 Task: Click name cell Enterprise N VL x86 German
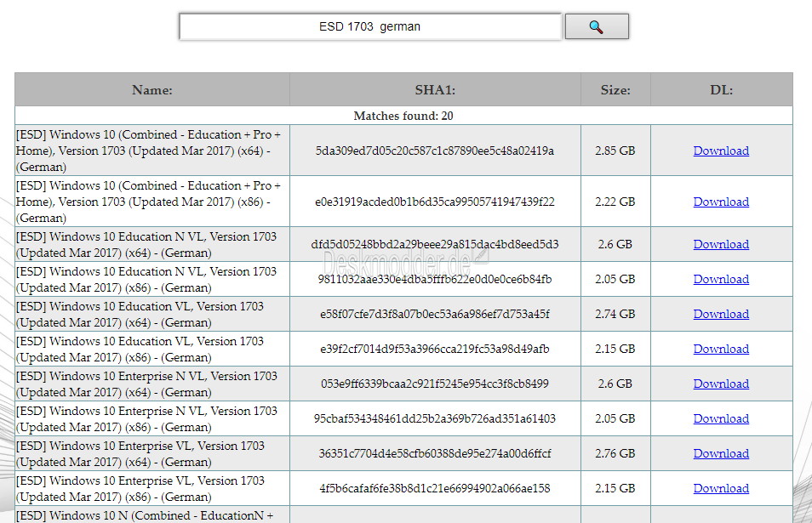click(x=152, y=418)
